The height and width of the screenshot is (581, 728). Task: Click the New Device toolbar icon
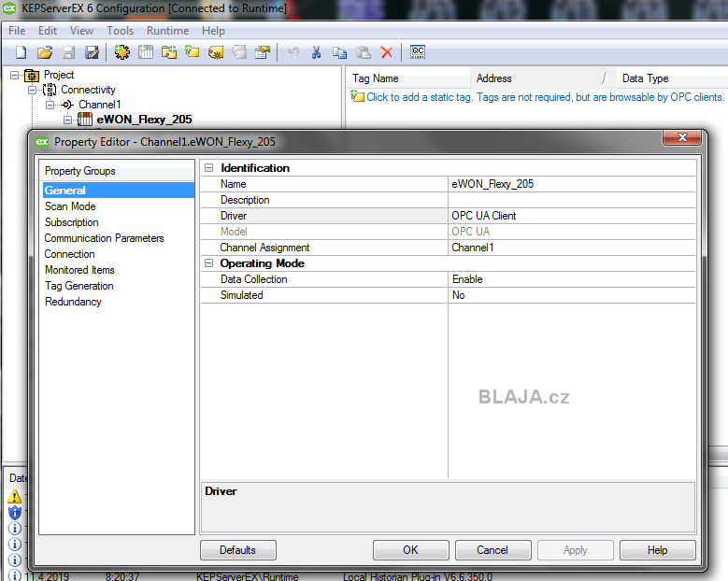pyautogui.click(x=146, y=52)
